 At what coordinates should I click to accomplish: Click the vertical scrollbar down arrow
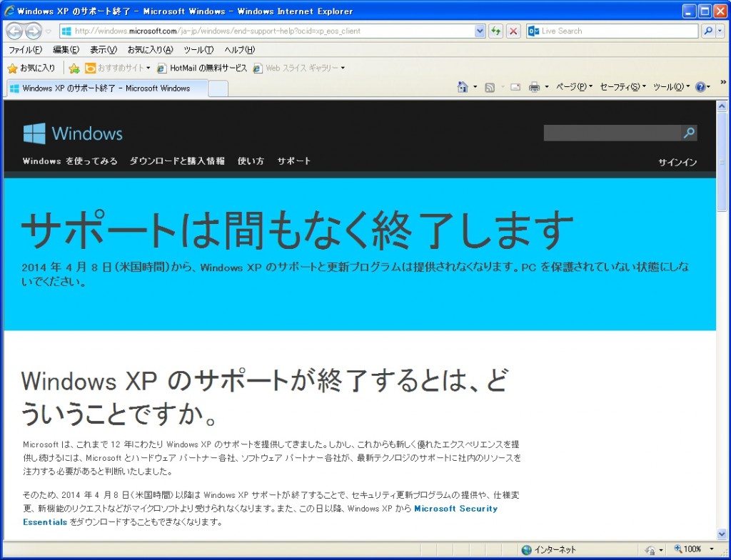point(722,534)
